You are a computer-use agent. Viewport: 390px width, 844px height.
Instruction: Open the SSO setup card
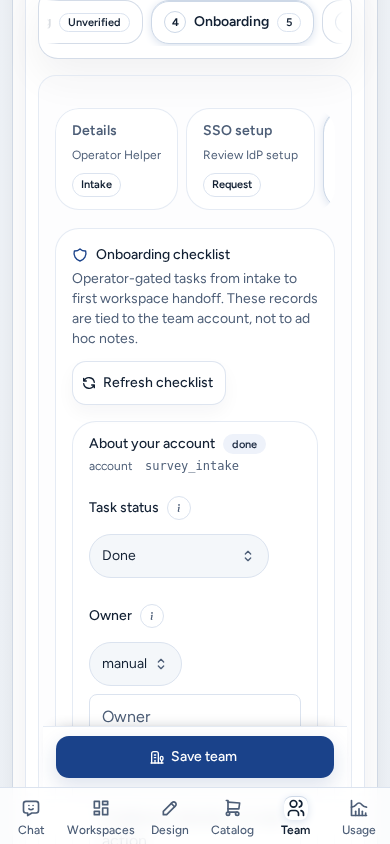click(x=250, y=159)
